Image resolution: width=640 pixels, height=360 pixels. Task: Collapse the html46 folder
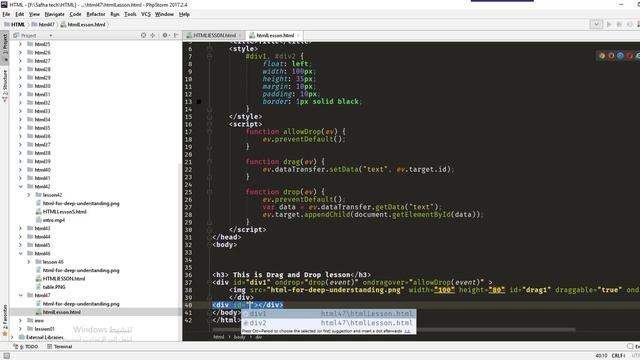[x=20, y=253]
